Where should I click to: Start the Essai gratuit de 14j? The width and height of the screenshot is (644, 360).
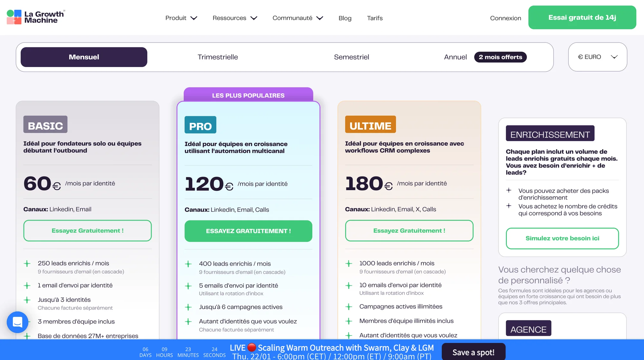pyautogui.click(x=582, y=17)
